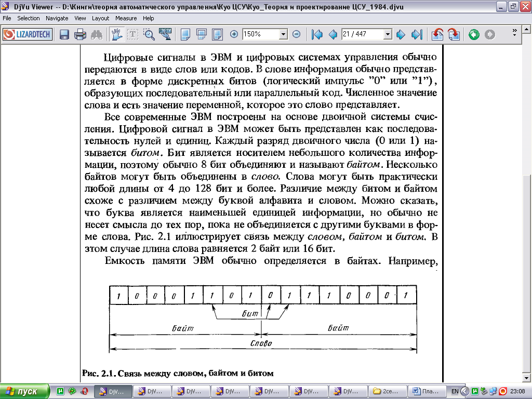Click inside the page number field

363,34
